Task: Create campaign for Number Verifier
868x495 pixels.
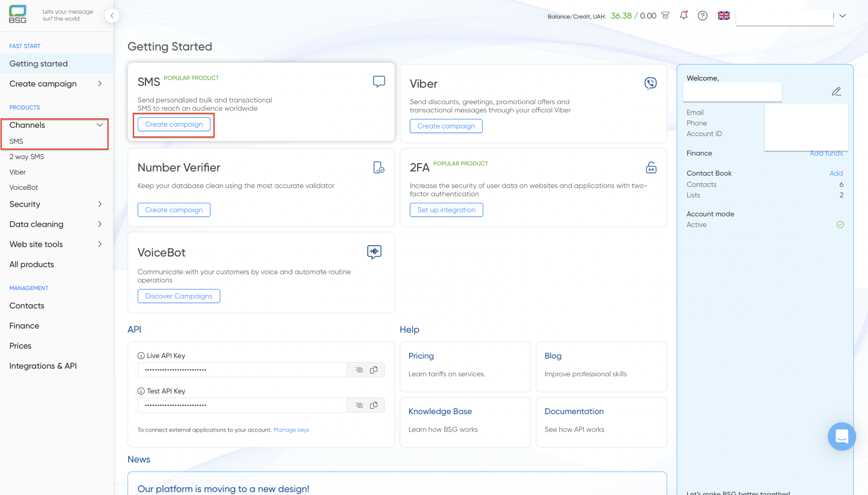Action: pos(174,210)
